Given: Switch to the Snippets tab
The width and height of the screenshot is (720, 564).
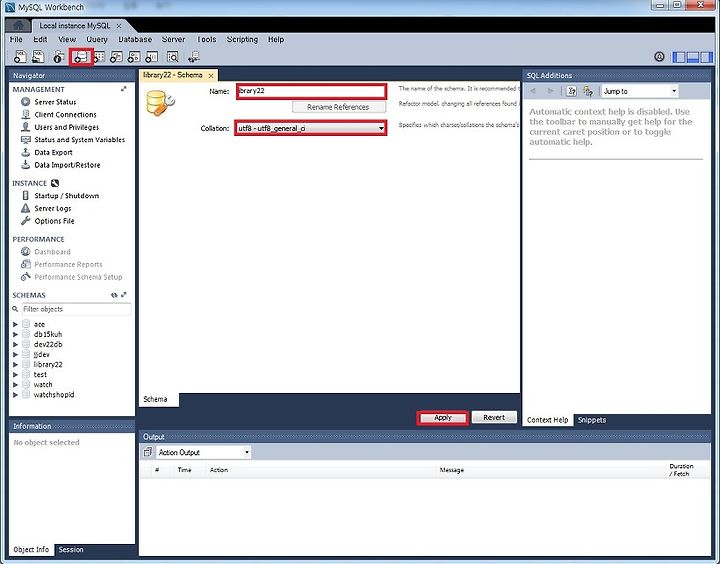Looking at the screenshot, I should point(592,420).
